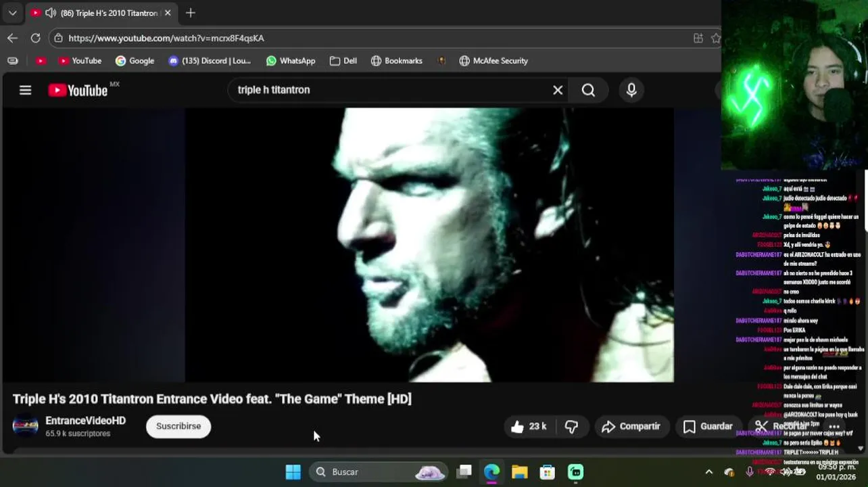Open the three-dot more actions menu

pos(834,426)
